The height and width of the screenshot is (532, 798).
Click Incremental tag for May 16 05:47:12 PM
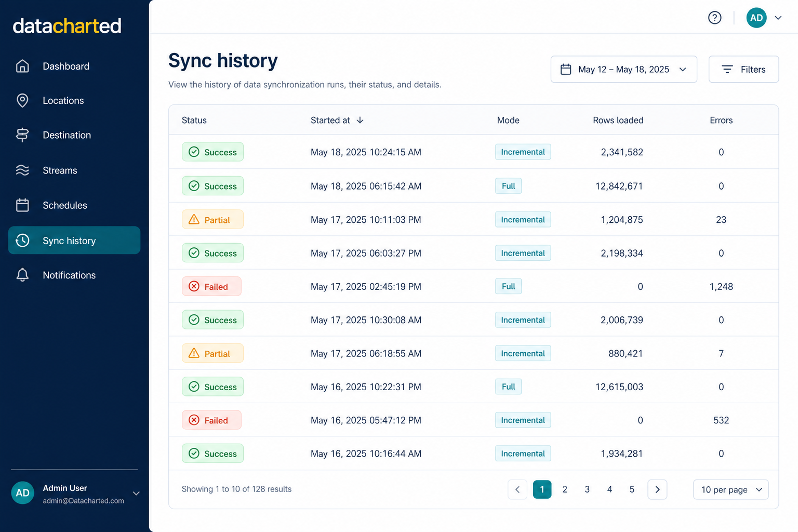click(x=523, y=420)
